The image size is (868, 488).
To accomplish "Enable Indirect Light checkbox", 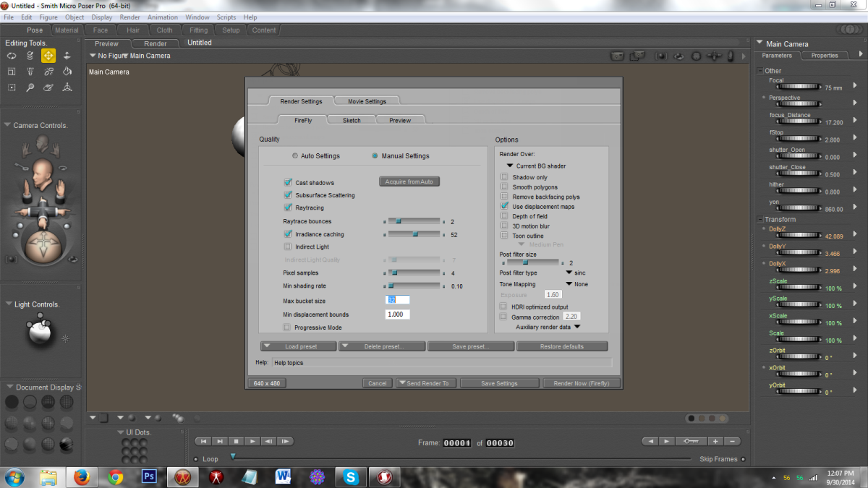I will pyautogui.click(x=288, y=247).
